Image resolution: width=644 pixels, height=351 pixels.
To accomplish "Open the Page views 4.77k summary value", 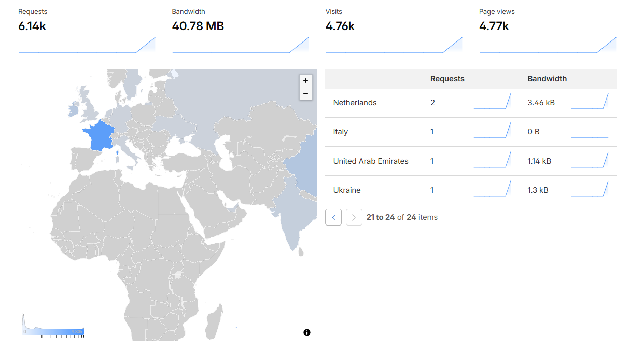I will [x=494, y=26].
